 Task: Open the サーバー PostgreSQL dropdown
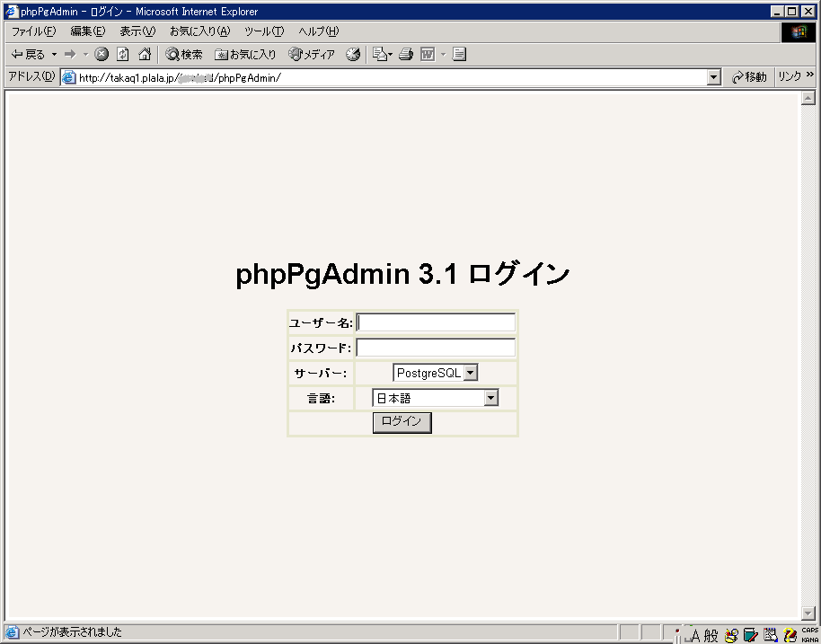pos(436,373)
